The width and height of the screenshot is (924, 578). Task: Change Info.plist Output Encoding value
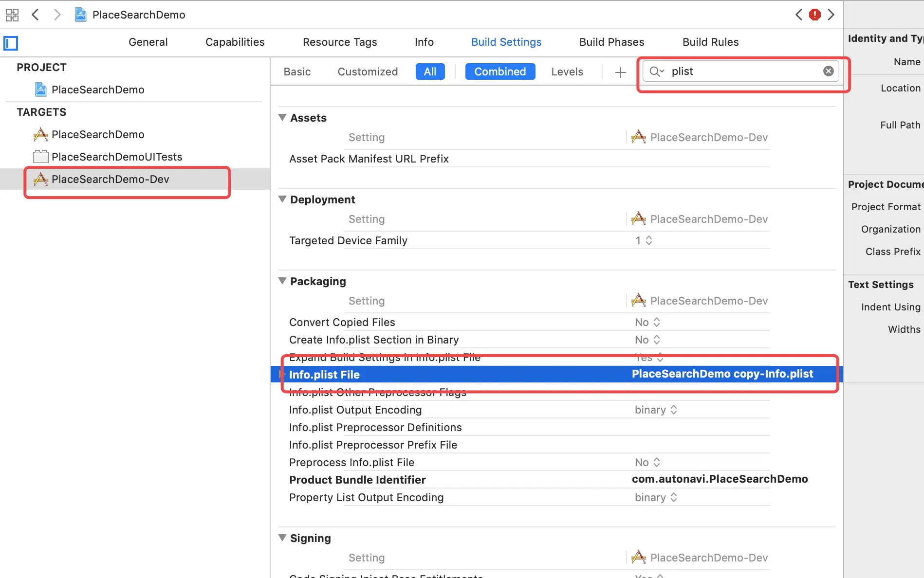[656, 410]
